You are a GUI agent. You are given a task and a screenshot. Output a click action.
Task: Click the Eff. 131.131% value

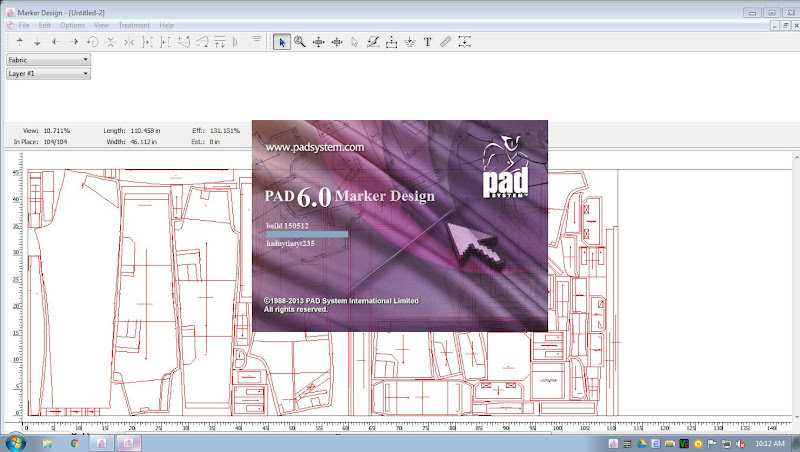click(x=224, y=131)
